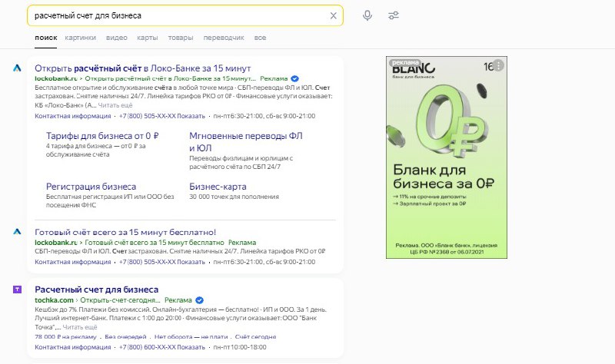Image resolution: width=615 pixels, height=364 pixels.
Task: Expand 'Читать ещё' in the Tochka snippet
Action: tap(79, 326)
